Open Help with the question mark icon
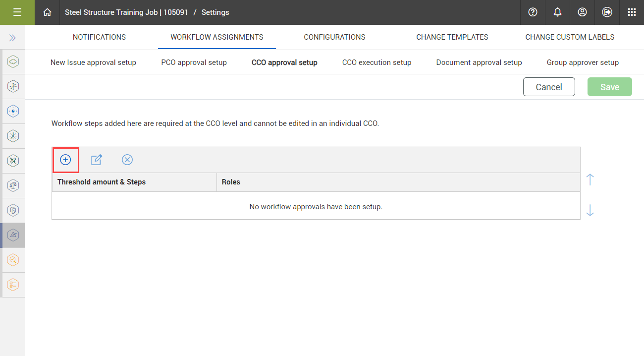 (x=533, y=12)
